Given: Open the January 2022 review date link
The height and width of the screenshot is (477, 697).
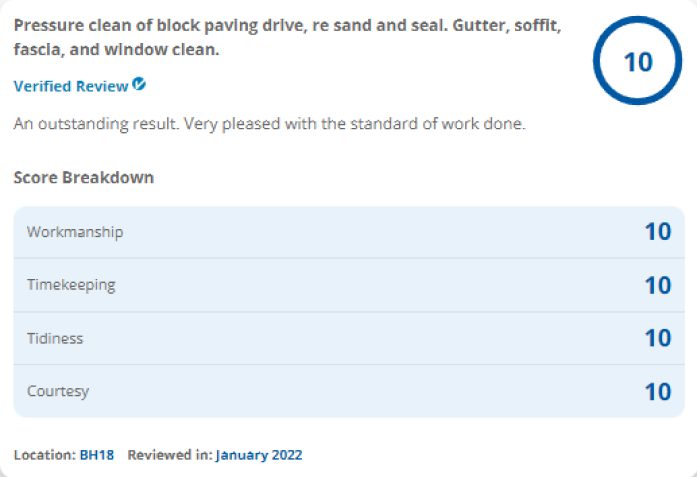Looking at the screenshot, I should coord(259,455).
